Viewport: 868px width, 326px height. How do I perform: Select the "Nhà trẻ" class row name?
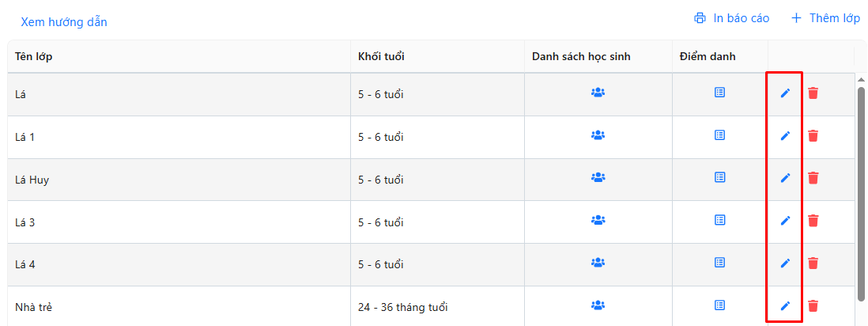click(34, 307)
